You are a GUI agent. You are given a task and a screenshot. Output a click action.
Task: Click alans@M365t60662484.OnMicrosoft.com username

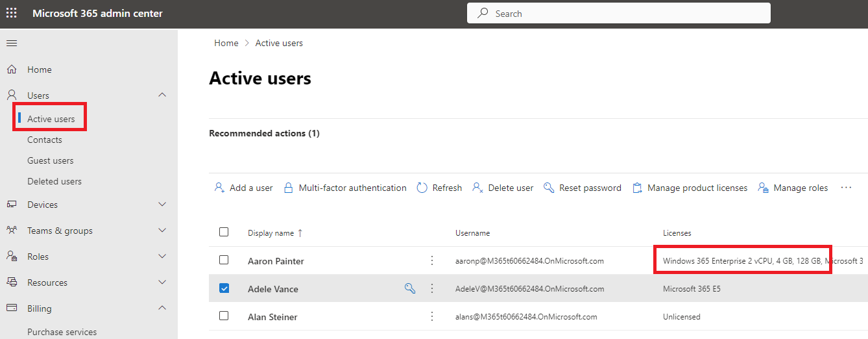pyautogui.click(x=526, y=317)
